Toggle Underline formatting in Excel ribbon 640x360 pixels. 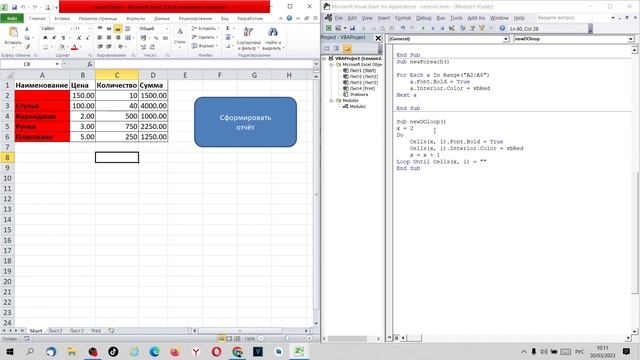(63, 38)
